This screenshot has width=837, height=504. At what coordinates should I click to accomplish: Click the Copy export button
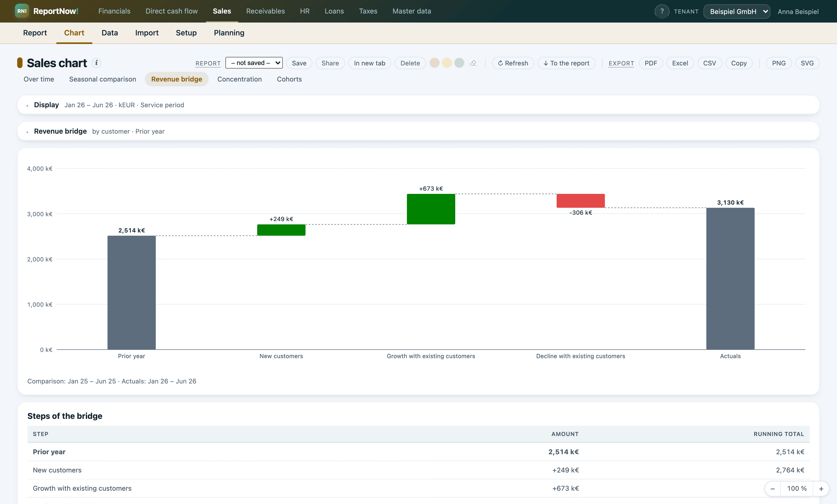(x=739, y=63)
